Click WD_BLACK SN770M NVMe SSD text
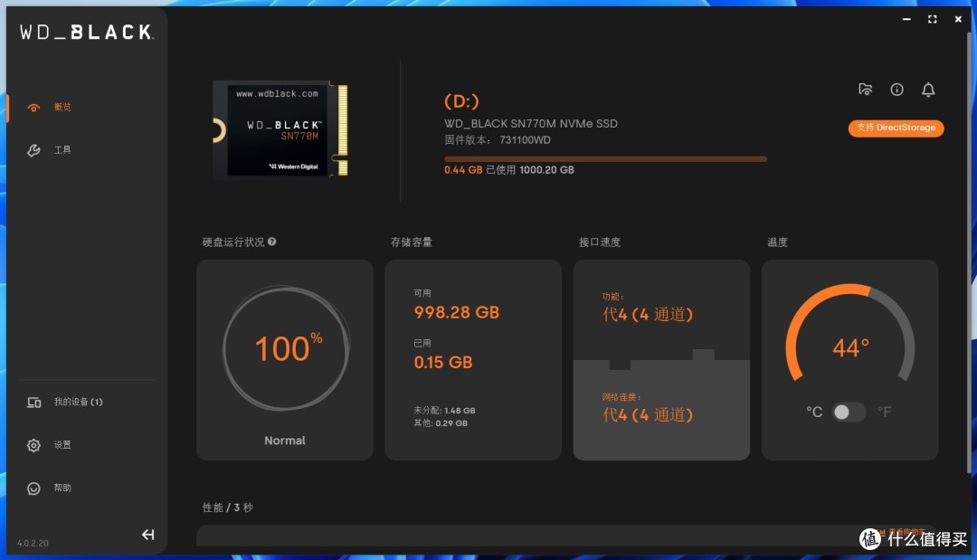 (x=531, y=123)
